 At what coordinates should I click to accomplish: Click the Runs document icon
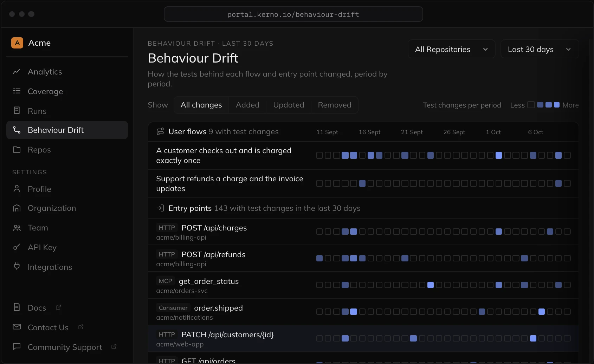click(17, 111)
